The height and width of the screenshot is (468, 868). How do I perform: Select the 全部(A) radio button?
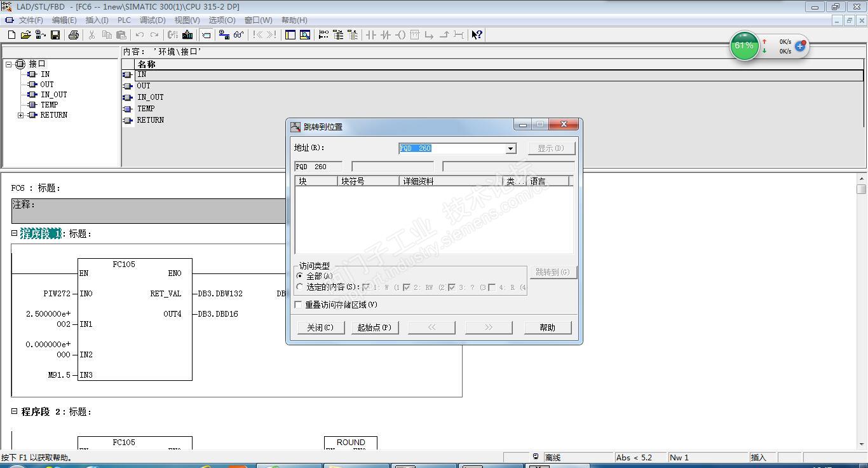tap(300, 276)
